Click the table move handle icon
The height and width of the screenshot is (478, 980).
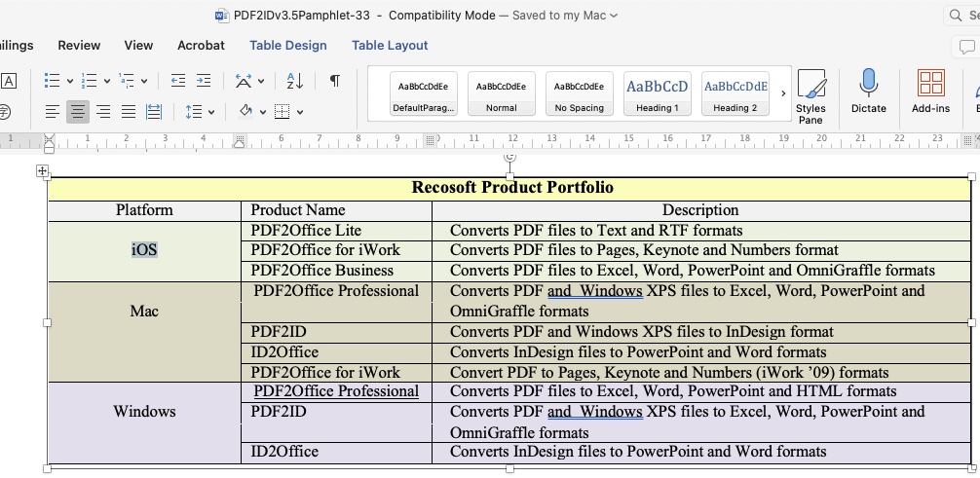pyautogui.click(x=42, y=170)
